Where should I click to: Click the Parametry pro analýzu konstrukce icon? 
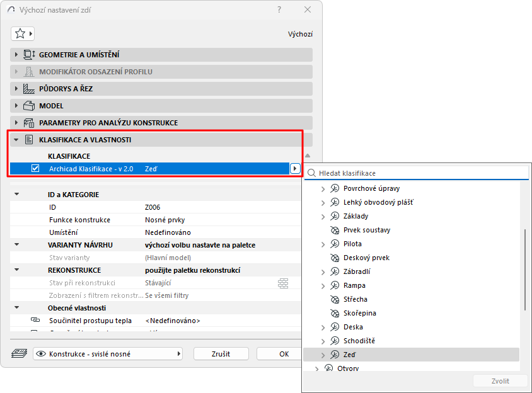tap(29, 123)
